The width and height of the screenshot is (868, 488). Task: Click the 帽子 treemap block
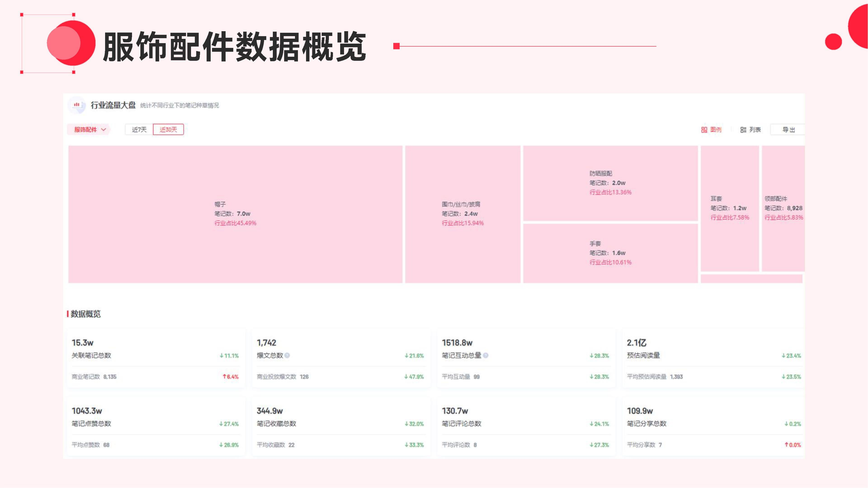pyautogui.click(x=235, y=214)
